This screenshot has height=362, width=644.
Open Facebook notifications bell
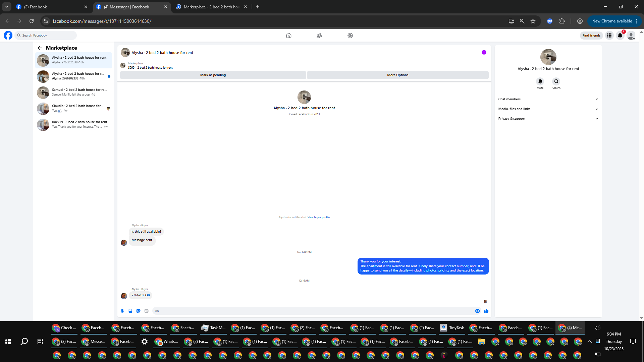[x=620, y=36]
